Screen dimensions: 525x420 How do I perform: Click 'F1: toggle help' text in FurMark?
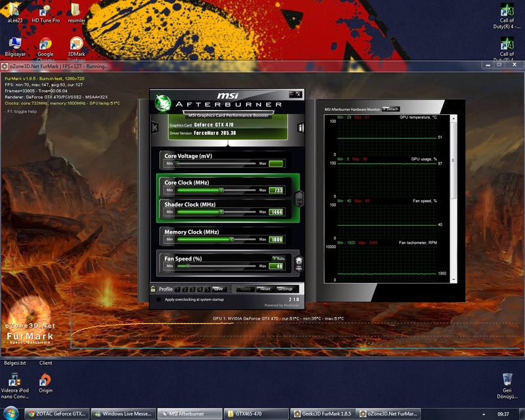click(x=22, y=112)
